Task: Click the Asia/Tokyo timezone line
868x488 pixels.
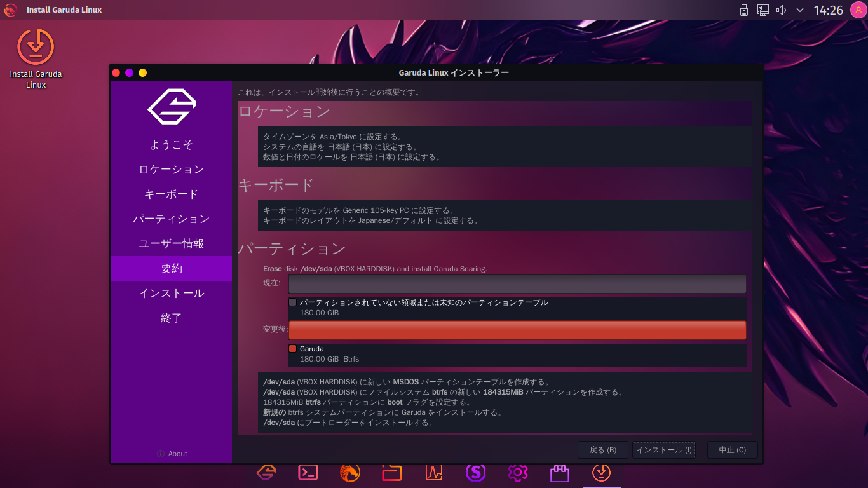Action: 333,137
